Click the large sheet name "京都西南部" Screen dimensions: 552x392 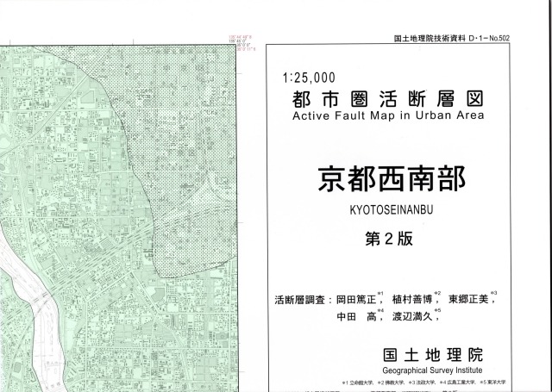pos(392,179)
